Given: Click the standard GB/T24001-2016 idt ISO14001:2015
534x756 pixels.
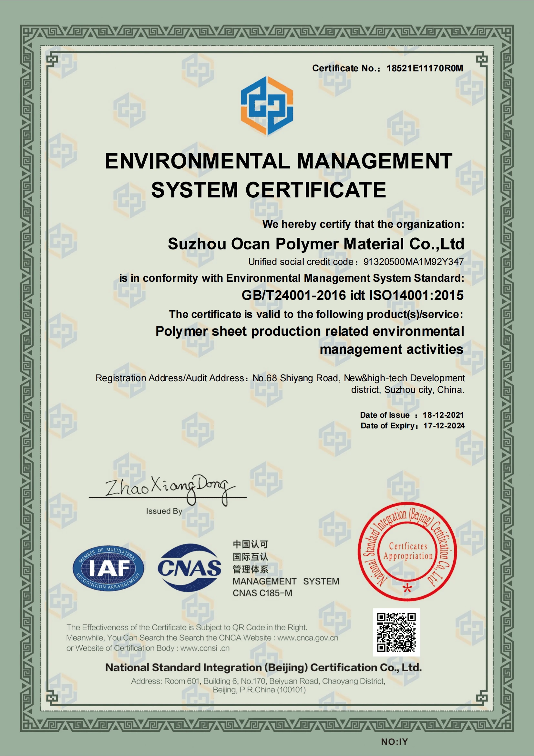Looking at the screenshot, I should [x=353, y=295].
